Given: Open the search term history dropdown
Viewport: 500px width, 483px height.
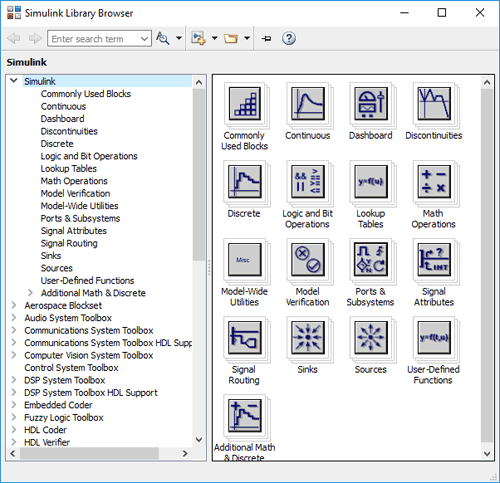Looking at the screenshot, I should [144, 39].
